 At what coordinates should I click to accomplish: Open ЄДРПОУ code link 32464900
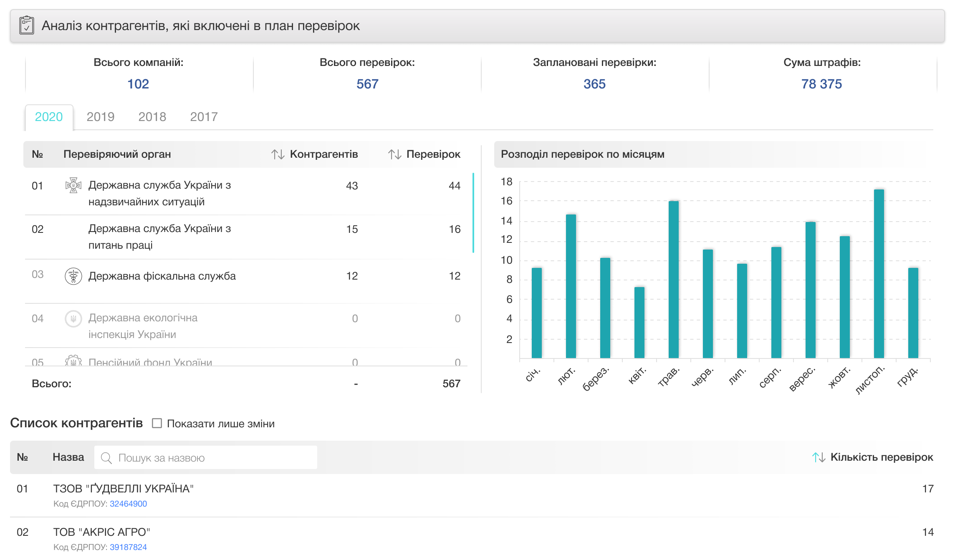click(x=128, y=504)
